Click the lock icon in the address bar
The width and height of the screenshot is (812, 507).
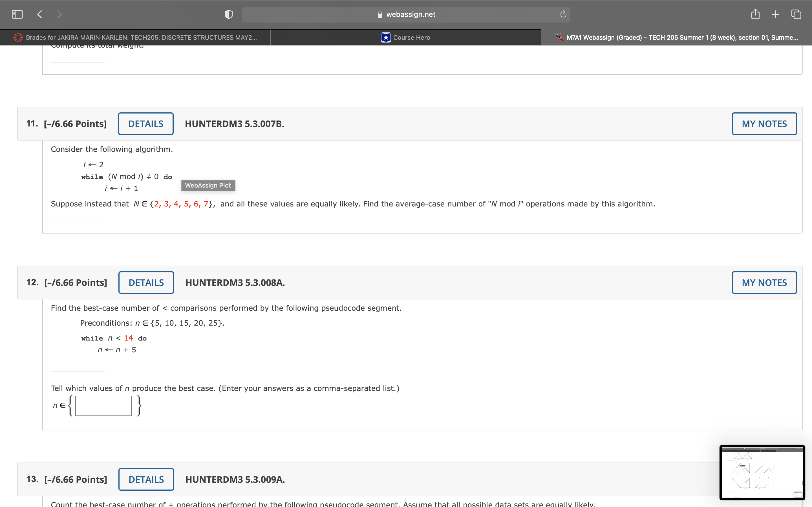pyautogui.click(x=379, y=14)
